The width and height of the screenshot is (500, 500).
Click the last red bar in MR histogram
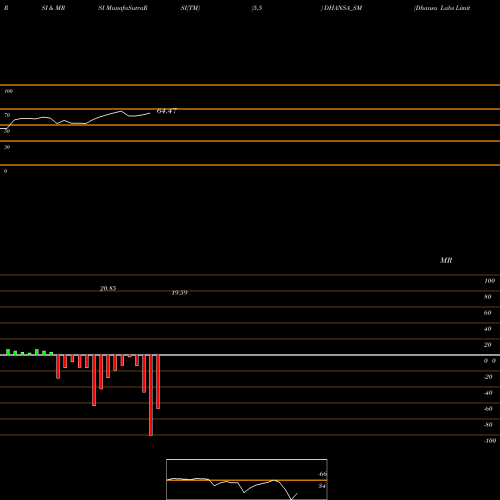point(158,382)
